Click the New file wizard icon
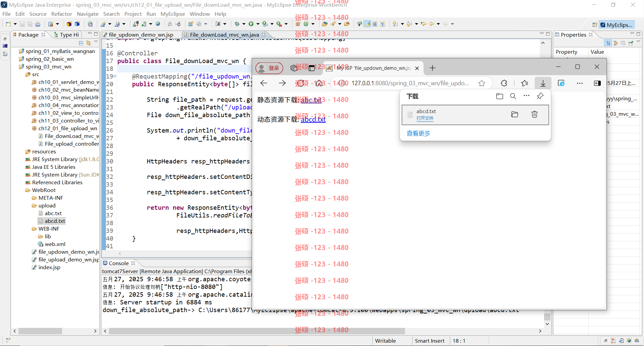Image resolution: width=644 pixels, height=346 pixels. pos(8,24)
